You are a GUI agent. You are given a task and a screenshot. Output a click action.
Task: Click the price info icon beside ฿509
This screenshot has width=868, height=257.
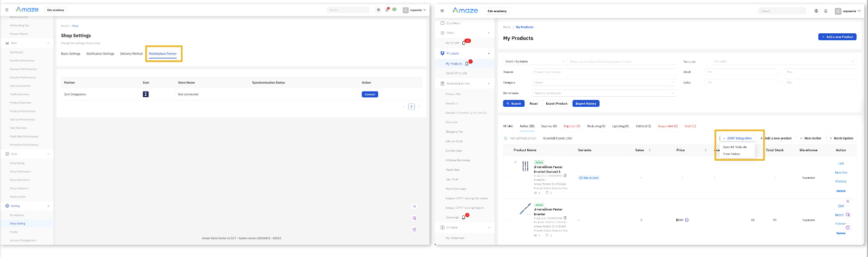click(x=687, y=219)
